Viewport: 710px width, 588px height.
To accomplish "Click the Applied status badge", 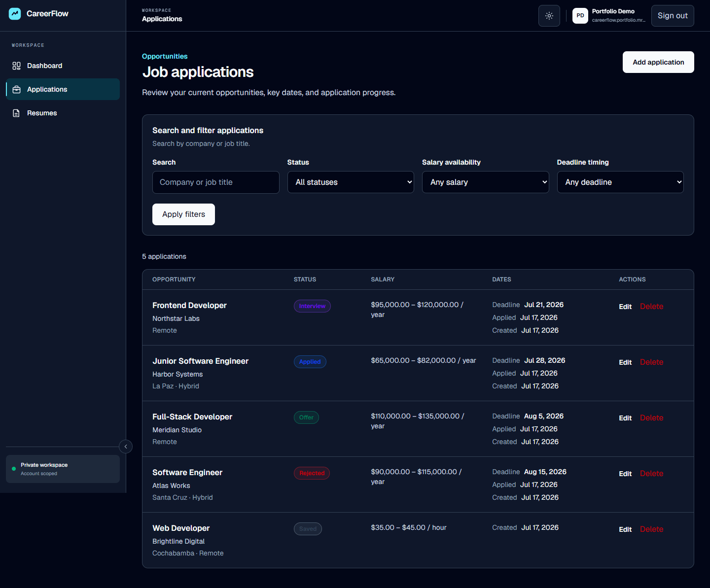I will pos(310,362).
